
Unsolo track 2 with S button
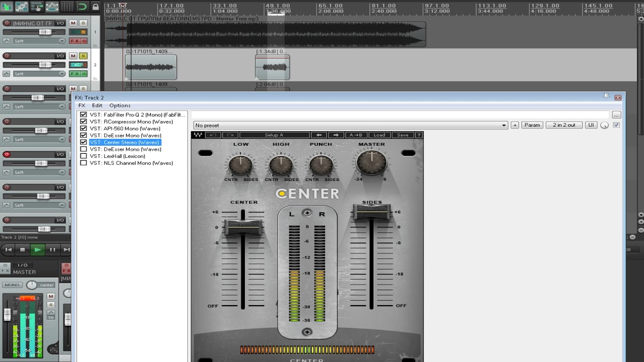coord(83,56)
